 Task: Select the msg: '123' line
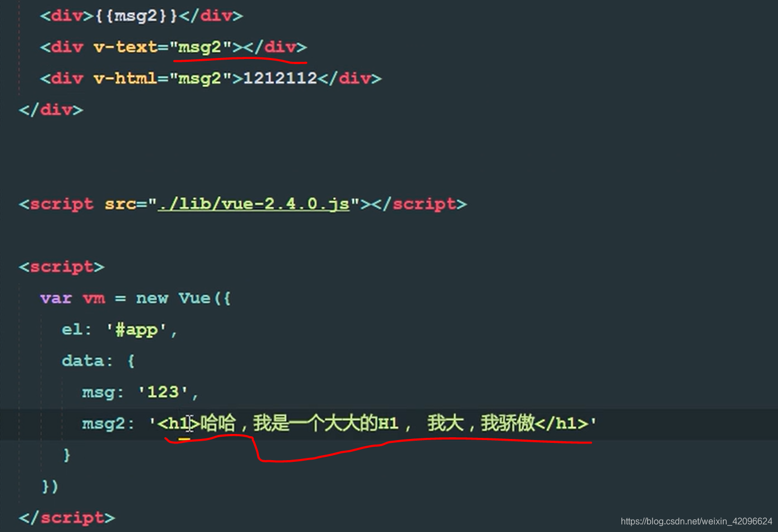pyautogui.click(x=140, y=392)
